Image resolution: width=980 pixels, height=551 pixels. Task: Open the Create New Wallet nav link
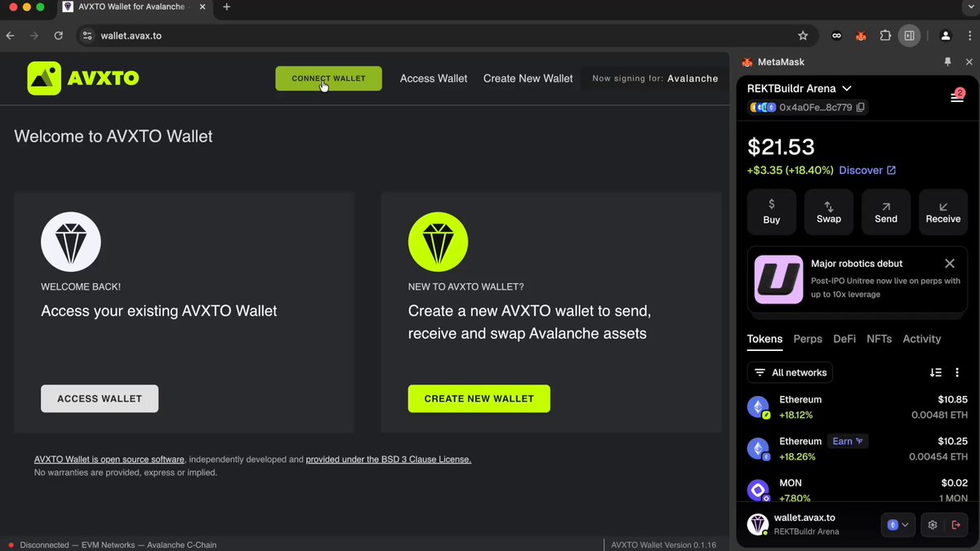528,78
